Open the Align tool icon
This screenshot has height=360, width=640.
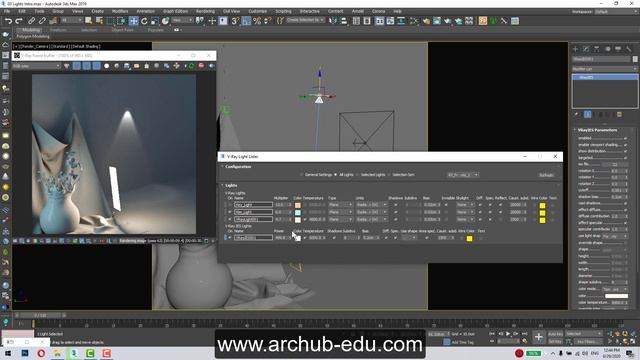(344, 21)
